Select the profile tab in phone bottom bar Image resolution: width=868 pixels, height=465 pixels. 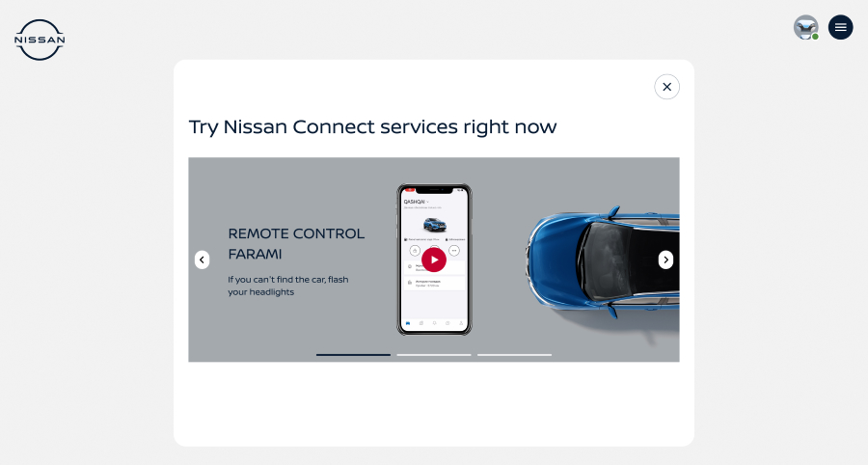tap(461, 323)
